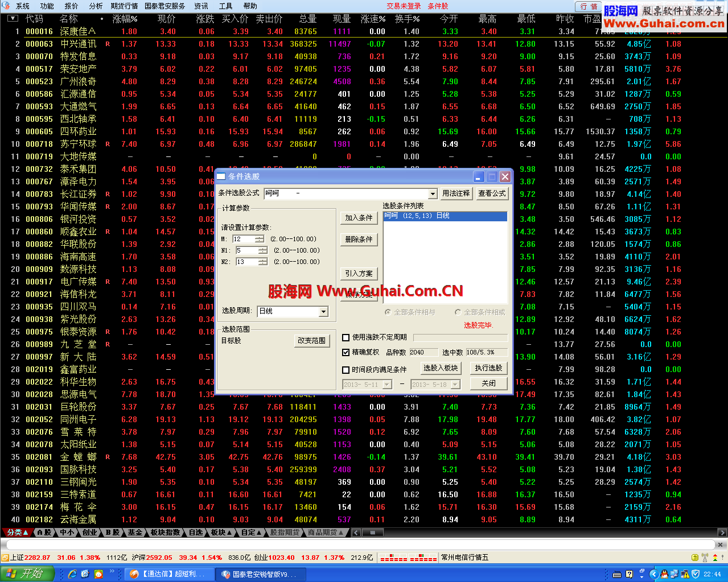Open the 【通达信】超短利 taskbar window
This screenshot has height=582, width=728.
(169, 574)
